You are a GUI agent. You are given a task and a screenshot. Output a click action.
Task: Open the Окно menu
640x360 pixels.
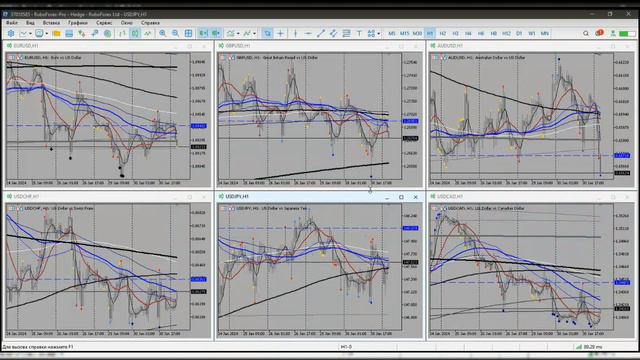pyautogui.click(x=127, y=23)
